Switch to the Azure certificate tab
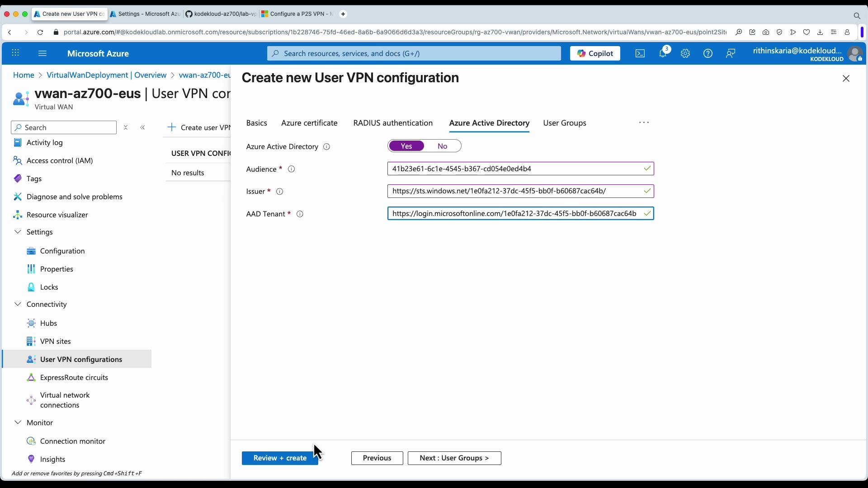Screen dimensions: 868x488 pyautogui.click(x=309, y=123)
